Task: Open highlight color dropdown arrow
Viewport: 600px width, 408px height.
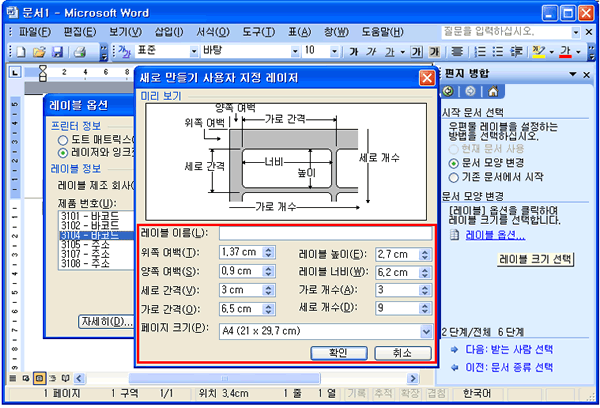Action: coord(551,52)
